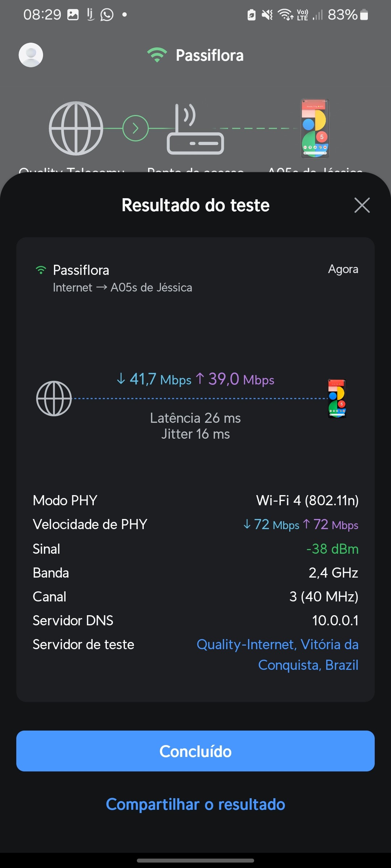Tap the profile avatar icon
The width and height of the screenshot is (391, 868).
tap(31, 55)
